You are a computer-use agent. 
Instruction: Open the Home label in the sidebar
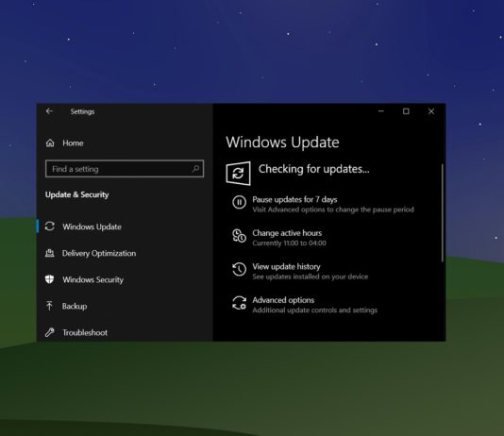[73, 143]
